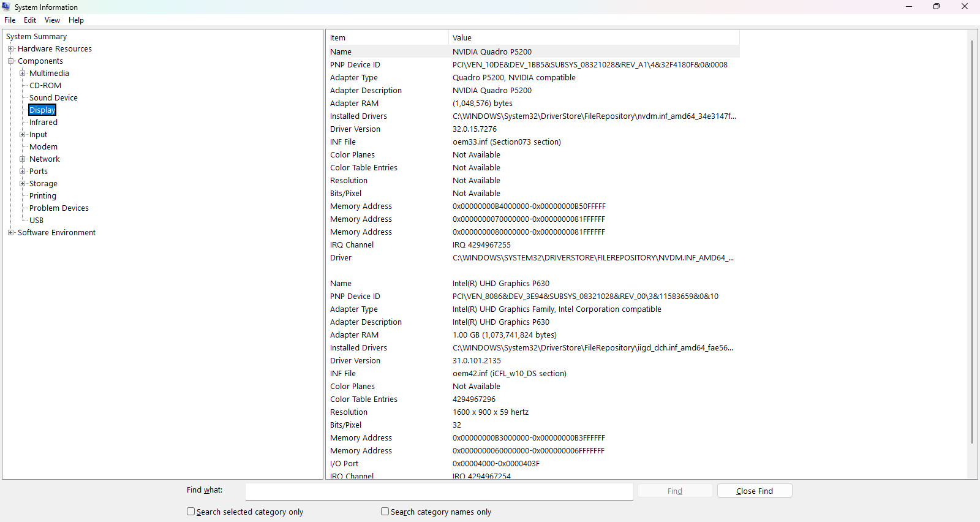The image size is (980, 522).
Task: Select the Network category
Action: tap(44, 159)
